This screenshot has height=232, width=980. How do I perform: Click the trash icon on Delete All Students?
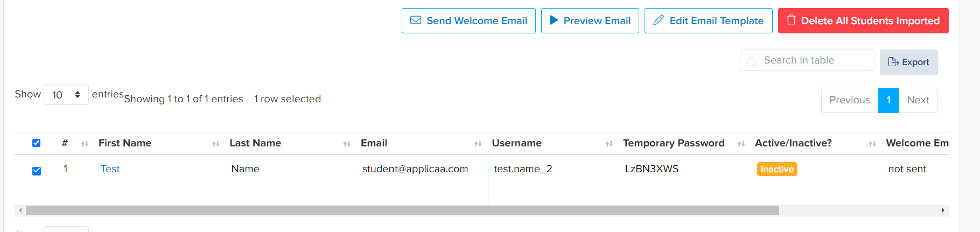tap(791, 20)
